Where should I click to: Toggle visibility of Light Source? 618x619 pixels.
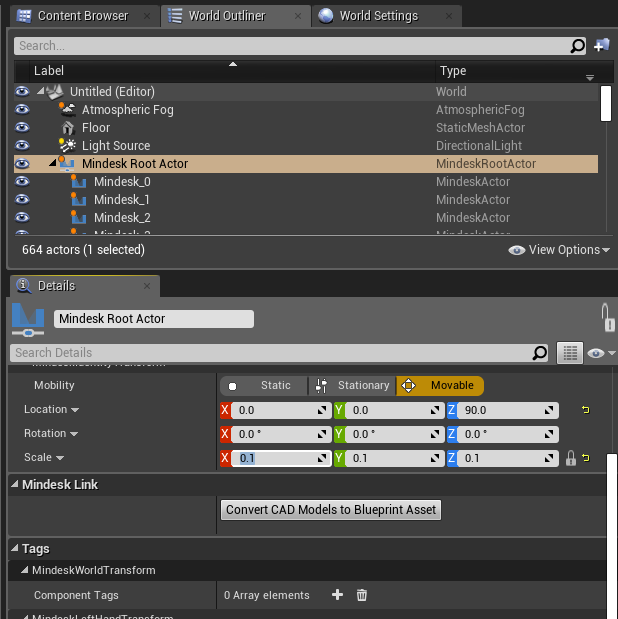(22, 145)
